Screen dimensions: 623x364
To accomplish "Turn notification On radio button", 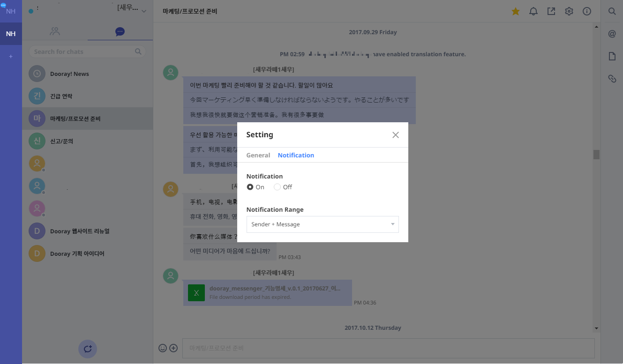I will click(250, 187).
